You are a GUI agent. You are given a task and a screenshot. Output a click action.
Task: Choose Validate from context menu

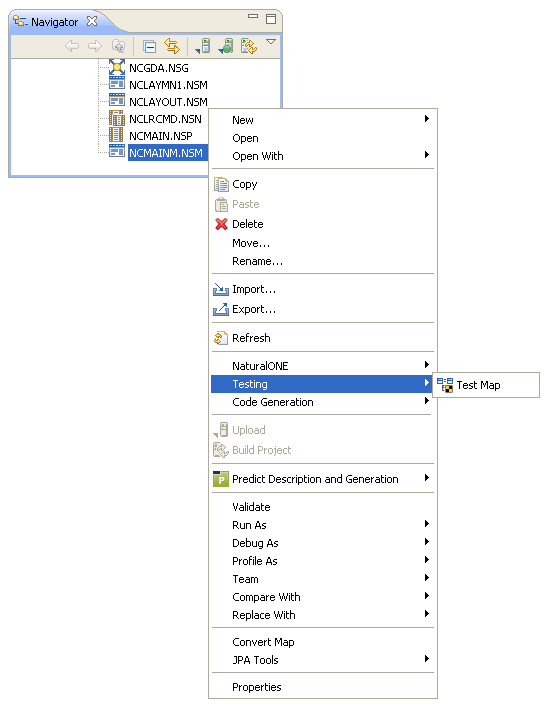[x=322, y=507]
